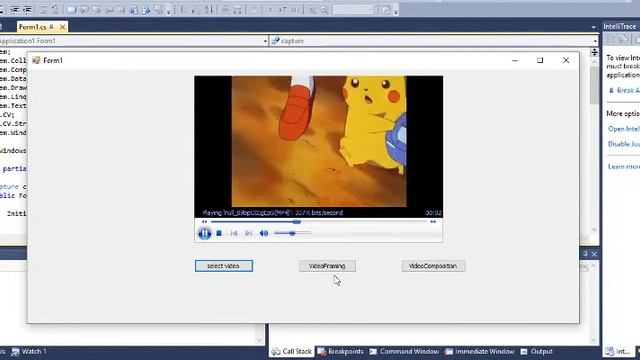The image size is (640, 360).
Task: Click the VideoFraming button
Action: coord(327,266)
